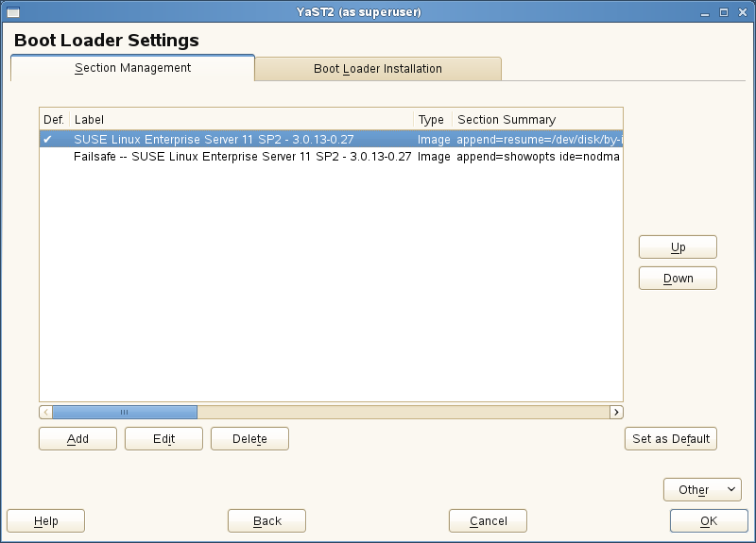Sort by the Def. column header
756x543 pixels.
coord(54,120)
